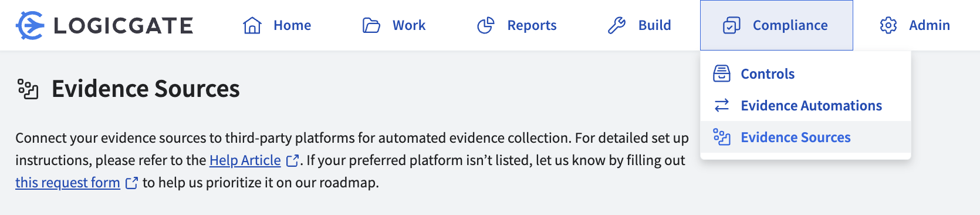
Task: Collapse the Compliance dropdown menu
Action: click(x=776, y=25)
